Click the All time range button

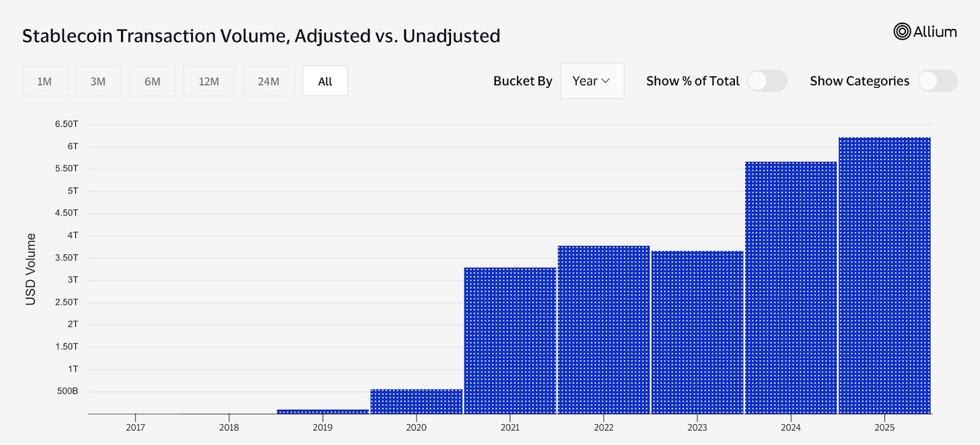325,81
